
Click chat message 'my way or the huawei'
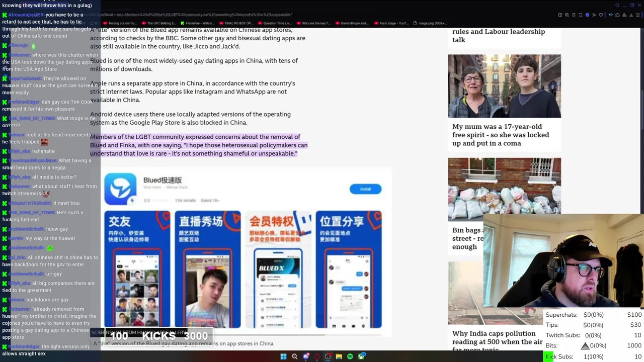pyautogui.click(x=50, y=238)
